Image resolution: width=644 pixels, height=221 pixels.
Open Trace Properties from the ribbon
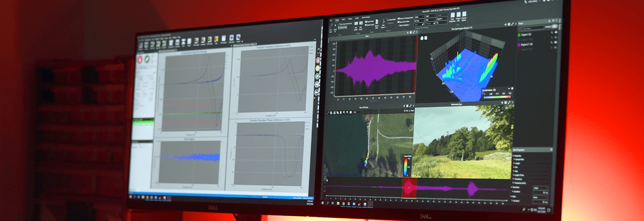[x=452, y=17]
